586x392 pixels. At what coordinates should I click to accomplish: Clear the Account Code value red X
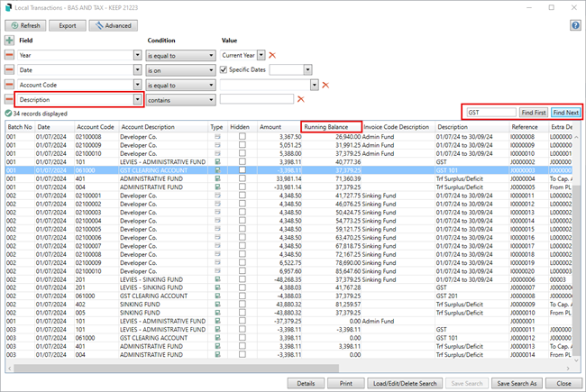(x=325, y=86)
